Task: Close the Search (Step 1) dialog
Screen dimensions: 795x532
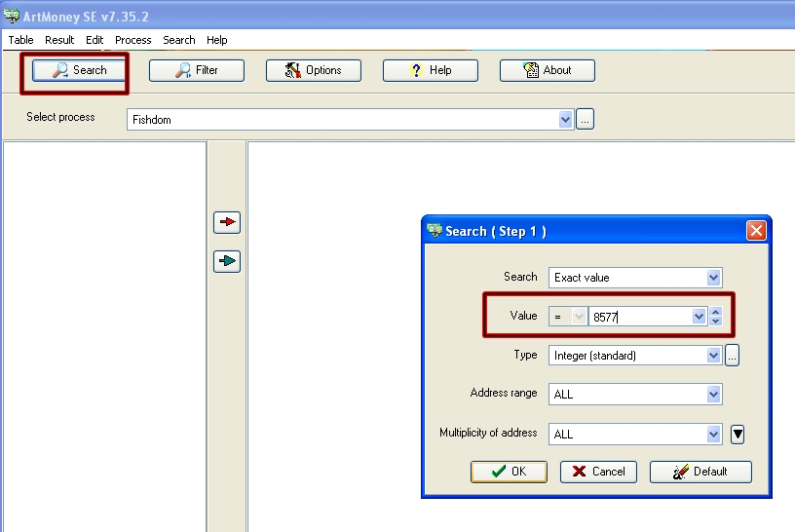Action: click(x=756, y=231)
